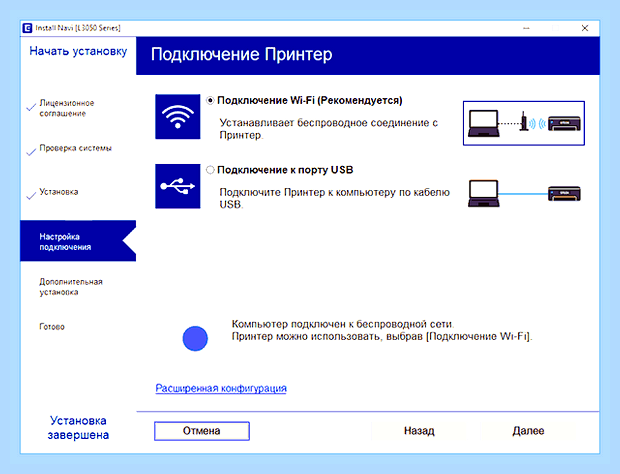This screenshot has width=620, height=474.
Task: Click checkmark next to Проверка системы
Action: tap(31, 152)
